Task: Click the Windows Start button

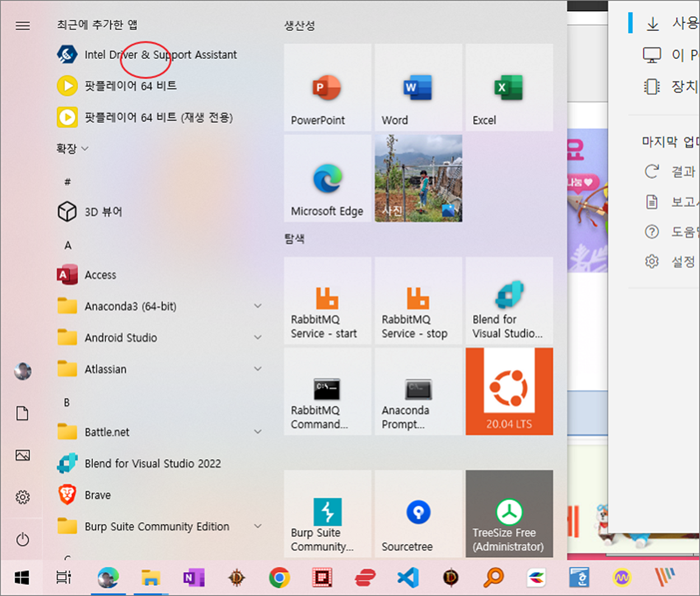Action: (21, 577)
